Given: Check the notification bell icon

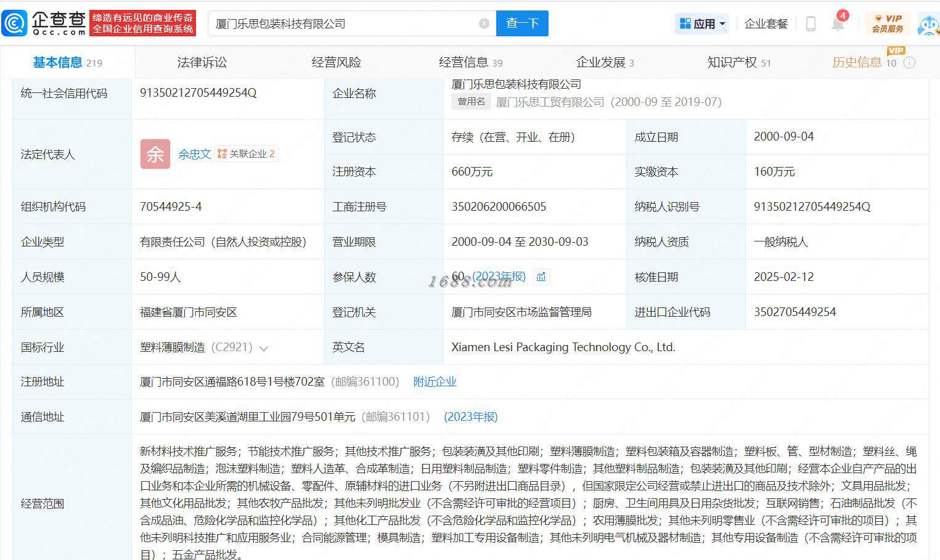Looking at the screenshot, I should pos(838,23).
